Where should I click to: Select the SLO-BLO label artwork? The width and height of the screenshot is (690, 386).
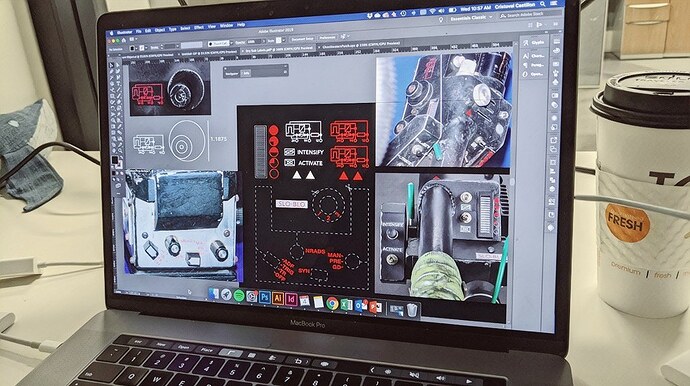point(292,204)
